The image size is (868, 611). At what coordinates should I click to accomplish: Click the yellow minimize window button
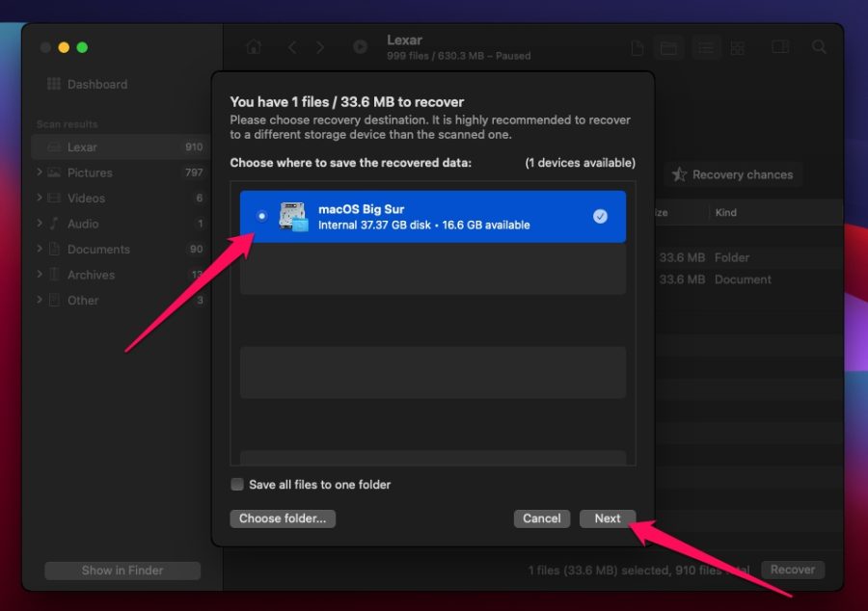pos(64,47)
